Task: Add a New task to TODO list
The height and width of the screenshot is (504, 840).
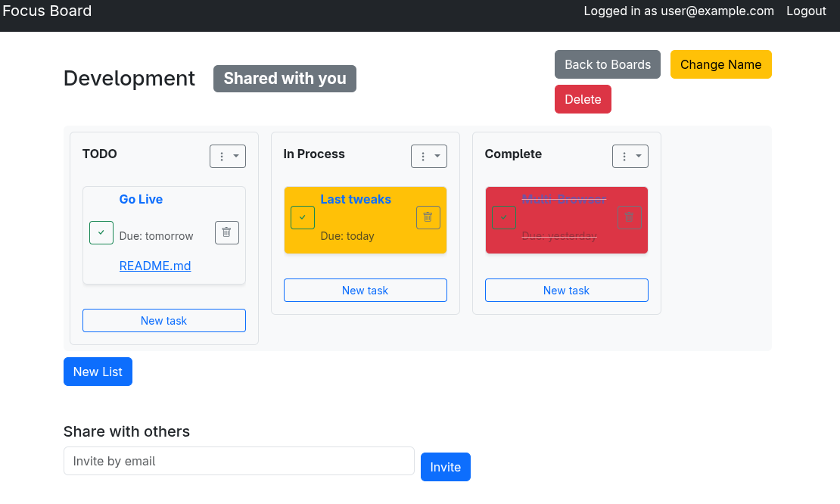Action: click(x=164, y=321)
